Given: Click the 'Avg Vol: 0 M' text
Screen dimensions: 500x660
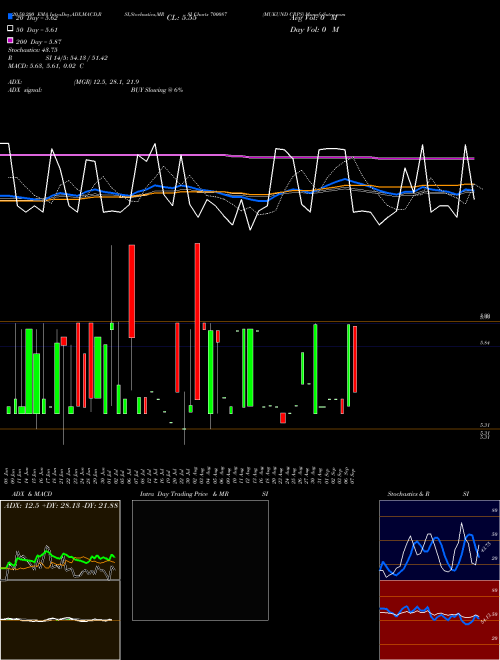Looking at the screenshot, I should pyautogui.click(x=314, y=18).
